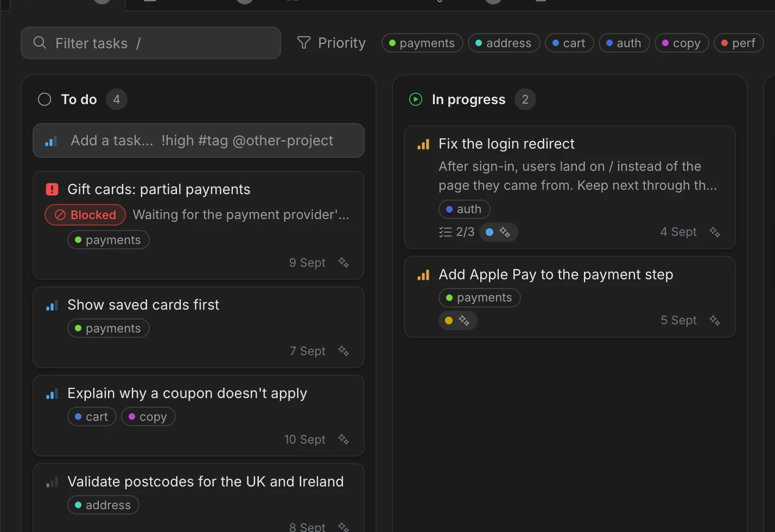Click payments tag on Add Apple Pay task
The height and width of the screenshot is (532, 775).
pyautogui.click(x=480, y=297)
